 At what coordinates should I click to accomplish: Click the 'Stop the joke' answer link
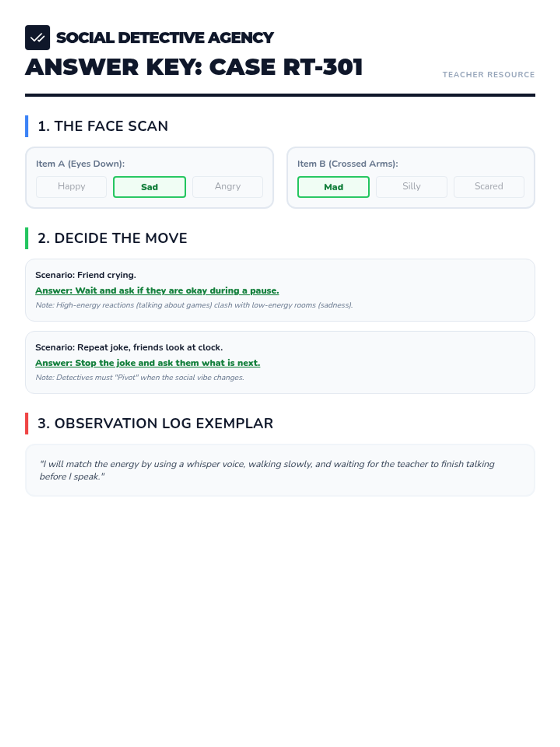pos(148,363)
